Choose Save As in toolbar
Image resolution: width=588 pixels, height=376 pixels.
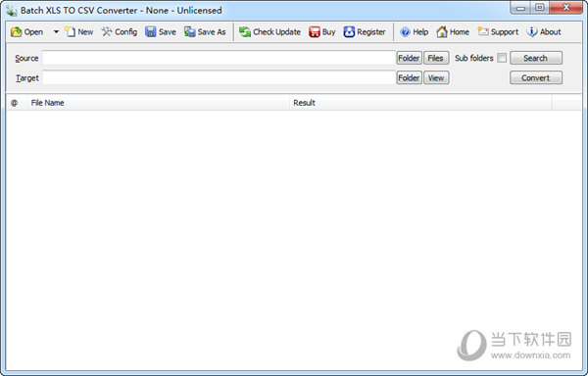[x=205, y=32]
